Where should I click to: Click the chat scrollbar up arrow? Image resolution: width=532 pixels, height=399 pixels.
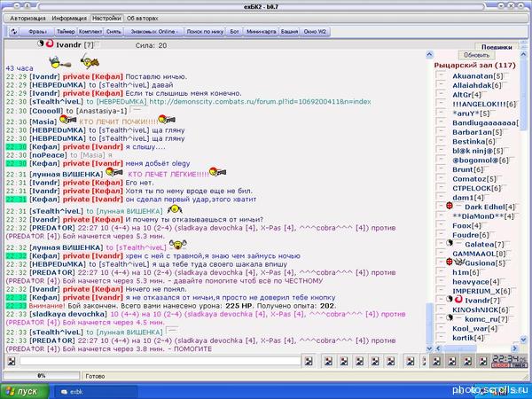point(429,54)
